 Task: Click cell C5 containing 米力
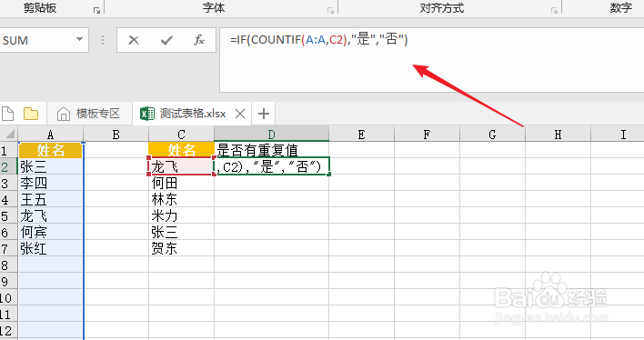click(x=181, y=215)
